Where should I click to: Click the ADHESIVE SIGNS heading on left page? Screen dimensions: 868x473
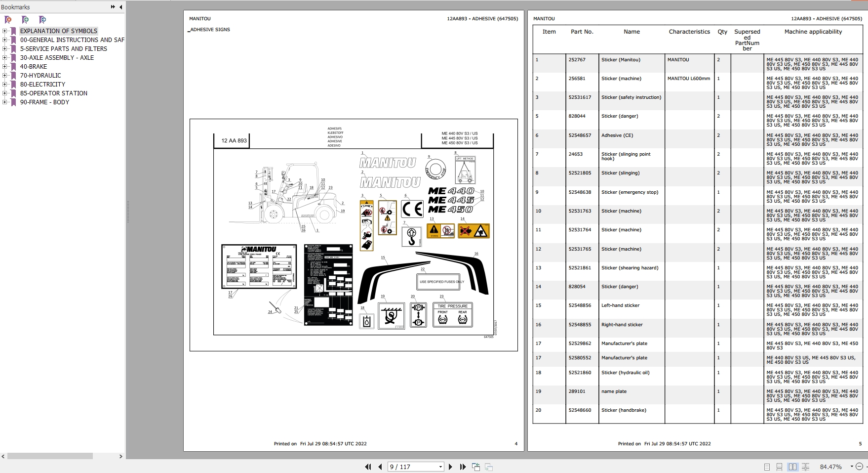pos(210,30)
